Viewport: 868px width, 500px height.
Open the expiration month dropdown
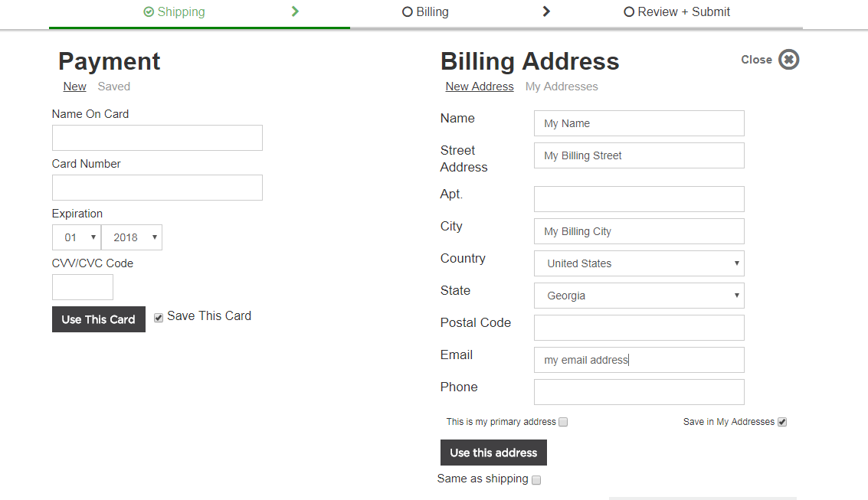click(77, 237)
